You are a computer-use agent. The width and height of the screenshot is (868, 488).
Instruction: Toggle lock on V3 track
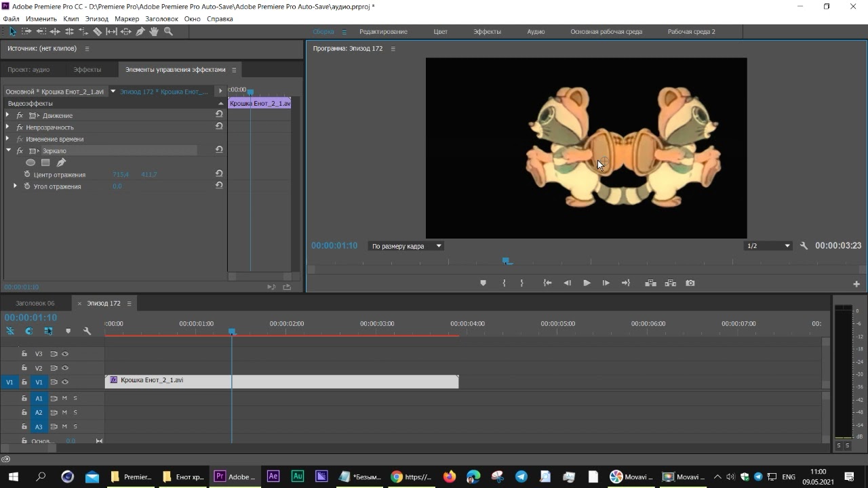pos(24,354)
